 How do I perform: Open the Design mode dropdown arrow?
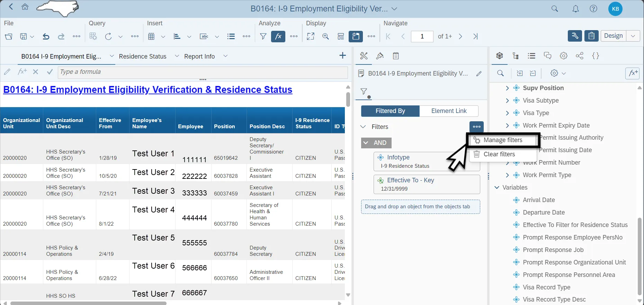[x=633, y=36]
